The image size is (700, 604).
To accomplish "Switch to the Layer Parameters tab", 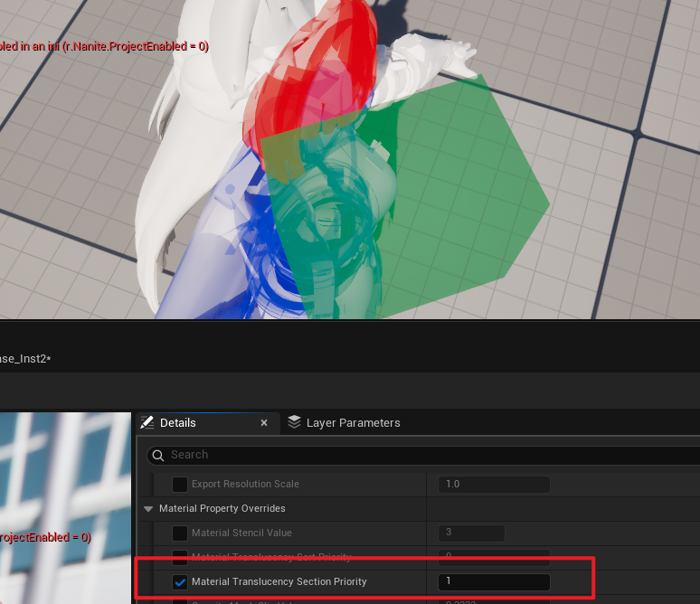I will (352, 422).
